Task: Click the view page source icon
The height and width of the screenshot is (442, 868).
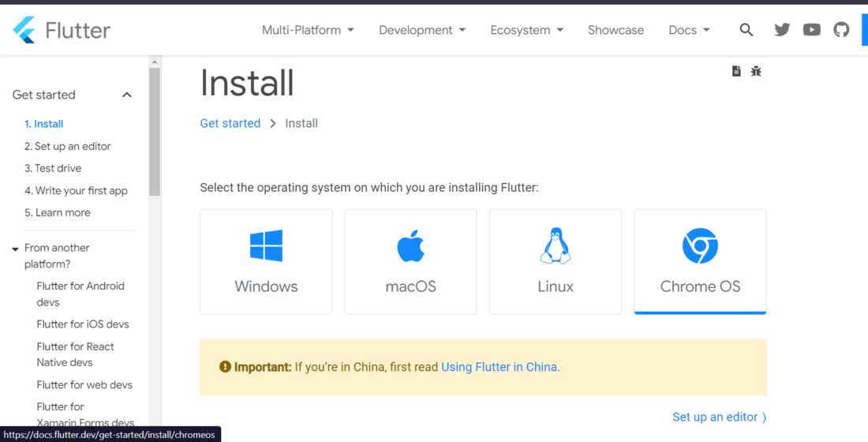Action: (x=736, y=71)
